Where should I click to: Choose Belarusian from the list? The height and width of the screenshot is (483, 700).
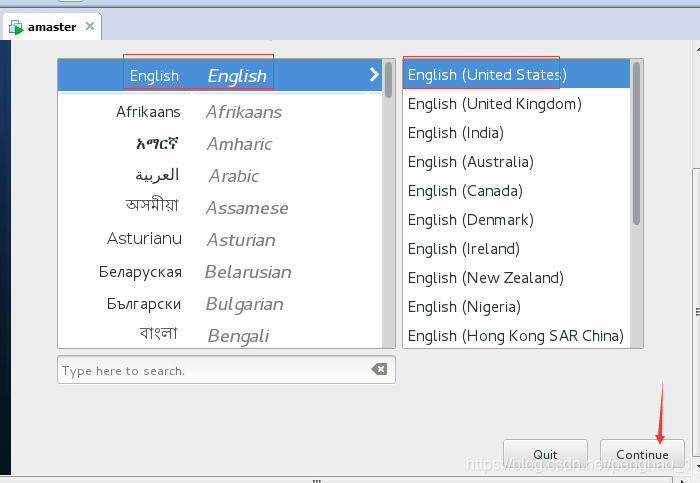pos(220,272)
